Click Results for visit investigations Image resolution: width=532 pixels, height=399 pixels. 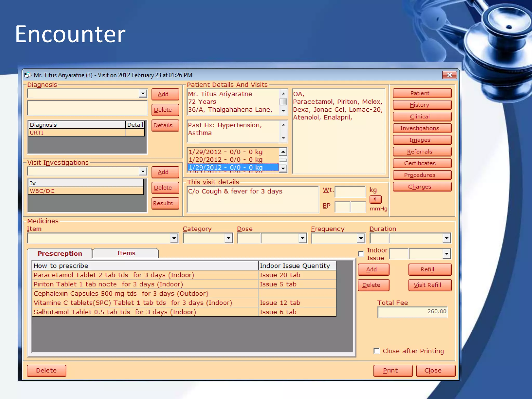click(165, 203)
